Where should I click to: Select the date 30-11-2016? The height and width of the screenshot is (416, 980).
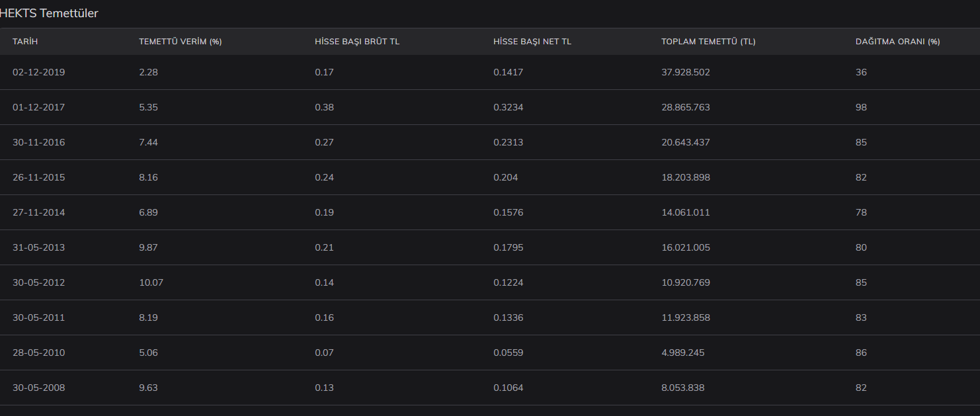click(x=38, y=142)
